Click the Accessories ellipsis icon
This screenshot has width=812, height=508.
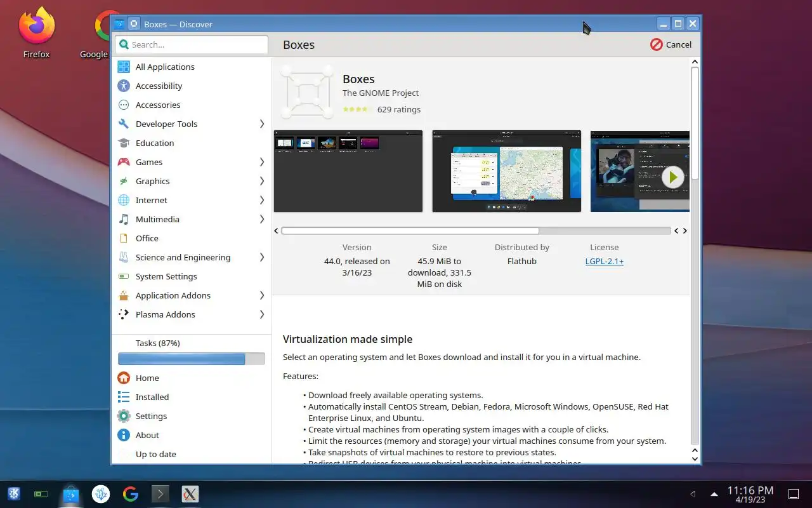pyautogui.click(x=124, y=105)
